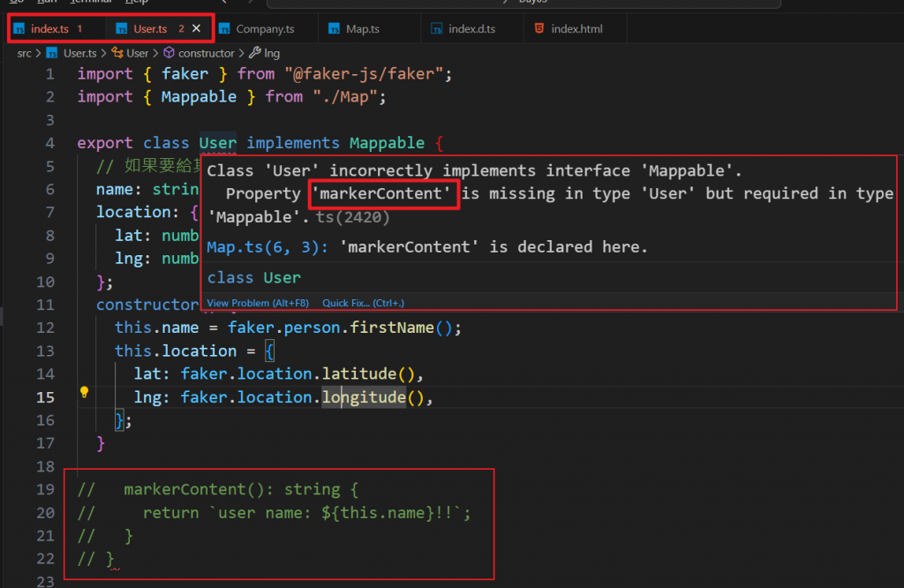Click the Mappable interface name on line 4
Image resolution: width=904 pixels, height=588 pixels.
point(387,142)
